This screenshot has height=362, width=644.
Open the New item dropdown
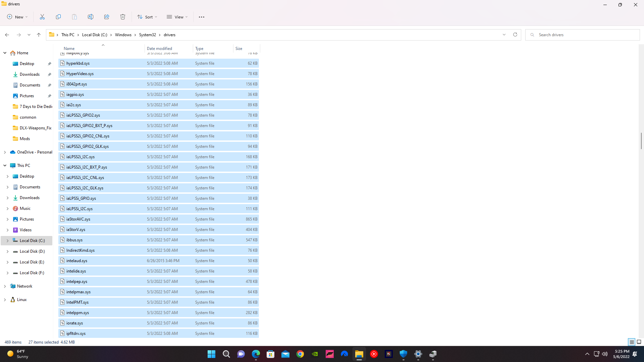(17, 17)
